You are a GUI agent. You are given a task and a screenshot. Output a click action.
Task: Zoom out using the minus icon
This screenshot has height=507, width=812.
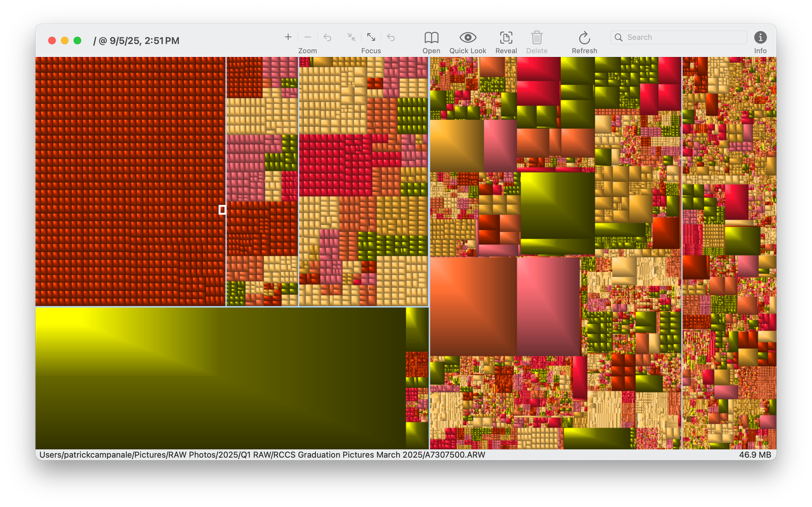pos(308,37)
